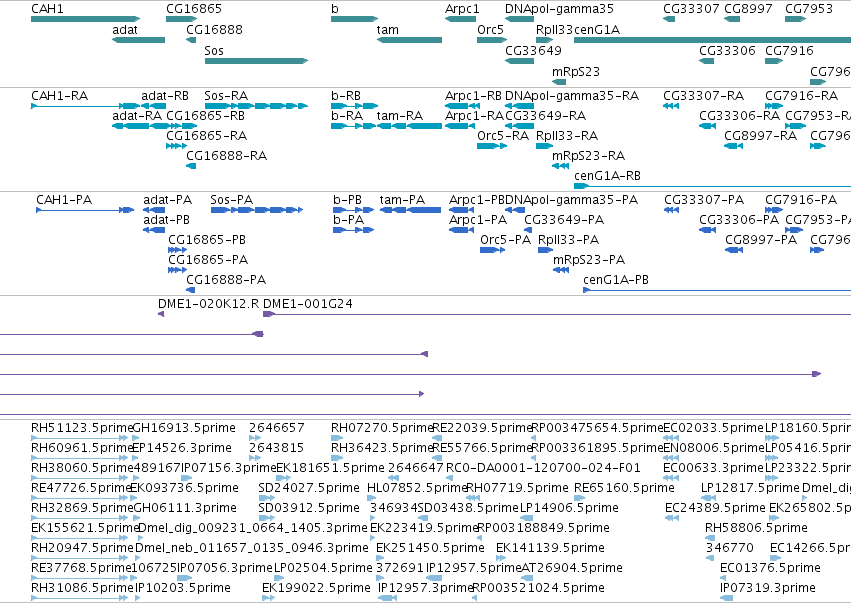The height and width of the screenshot is (603, 851).
Task: Click the CAH1-RA transcript label
Action: coord(59,96)
